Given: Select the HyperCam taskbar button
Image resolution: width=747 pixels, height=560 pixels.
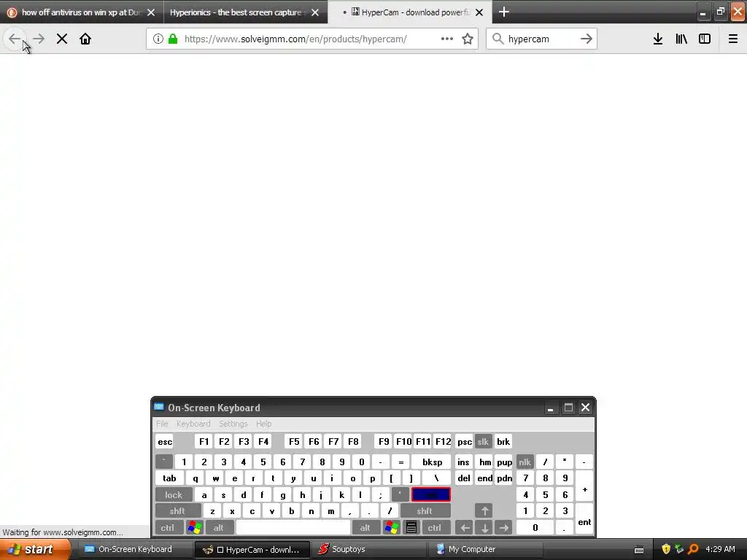Looking at the screenshot, I should pos(252,549).
